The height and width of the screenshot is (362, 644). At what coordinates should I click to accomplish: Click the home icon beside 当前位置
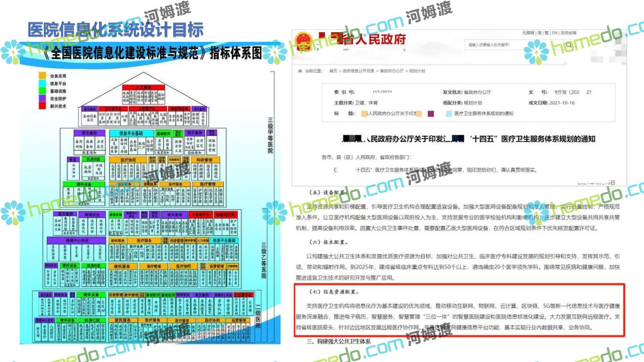[300, 71]
